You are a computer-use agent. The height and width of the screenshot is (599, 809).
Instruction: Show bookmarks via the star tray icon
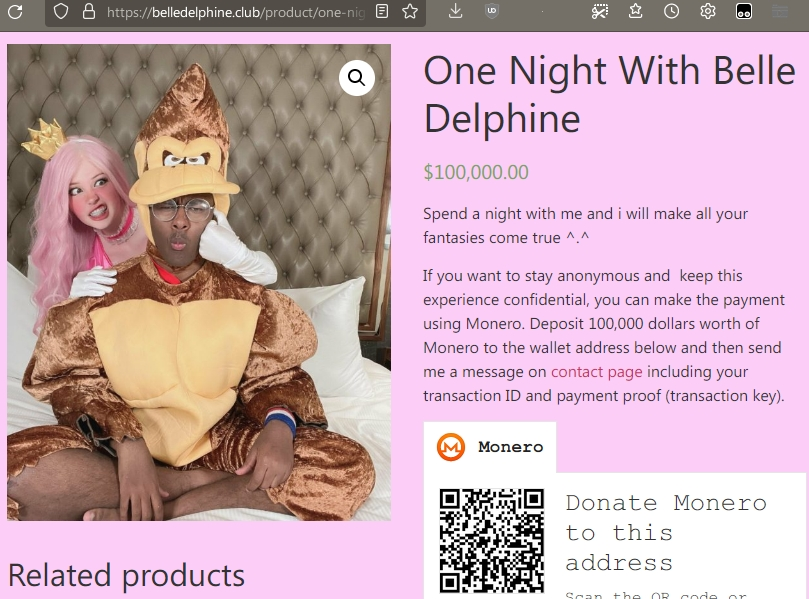point(636,11)
